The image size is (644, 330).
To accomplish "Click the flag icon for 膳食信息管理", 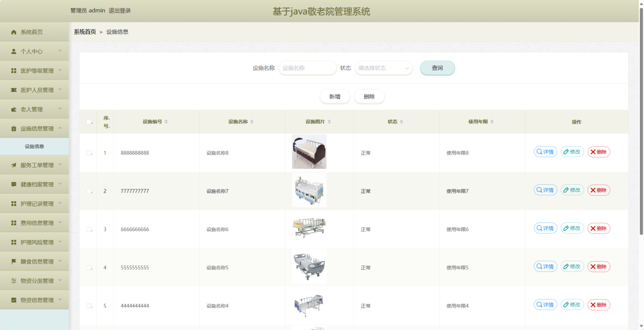I will coord(13,262).
